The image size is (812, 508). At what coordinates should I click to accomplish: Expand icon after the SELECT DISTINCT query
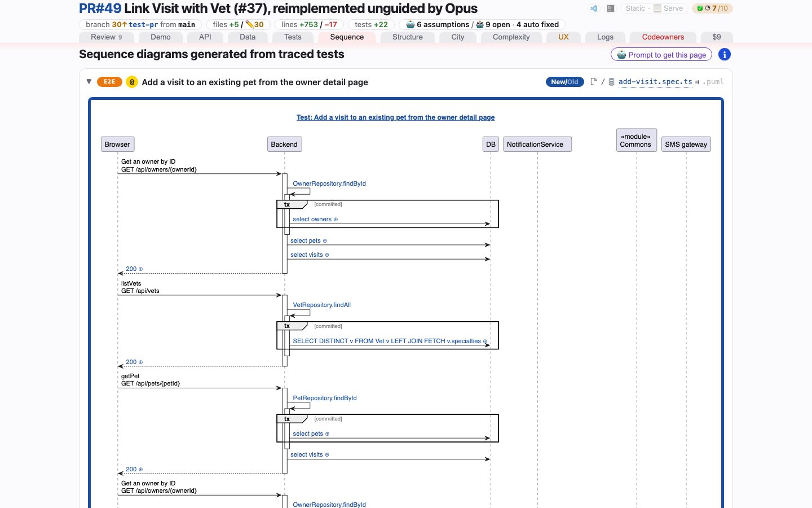click(485, 341)
